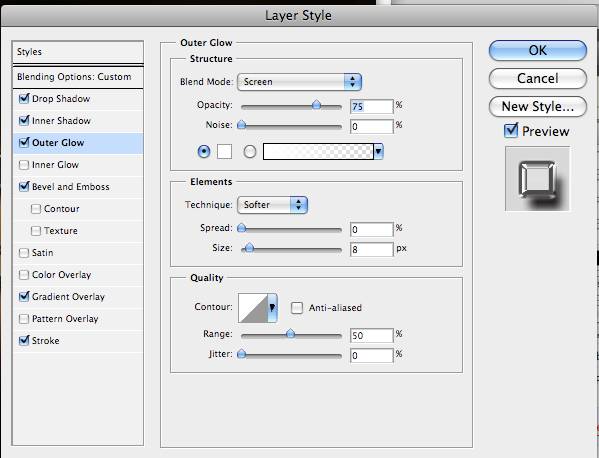Toggle the Inner Shadow checkbox

24,121
